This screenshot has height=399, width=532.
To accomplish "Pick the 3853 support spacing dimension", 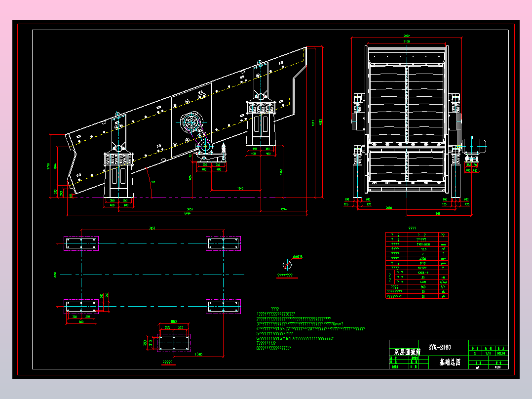I will coord(190,209).
